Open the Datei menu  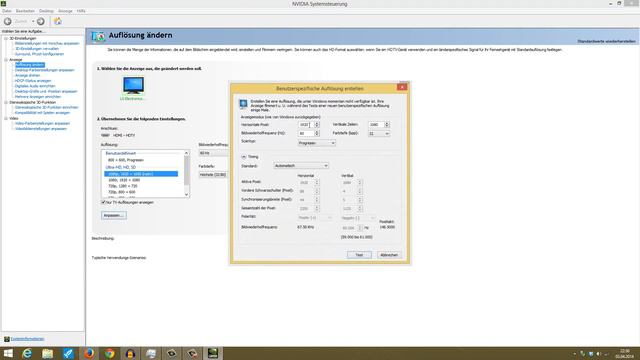point(7,11)
